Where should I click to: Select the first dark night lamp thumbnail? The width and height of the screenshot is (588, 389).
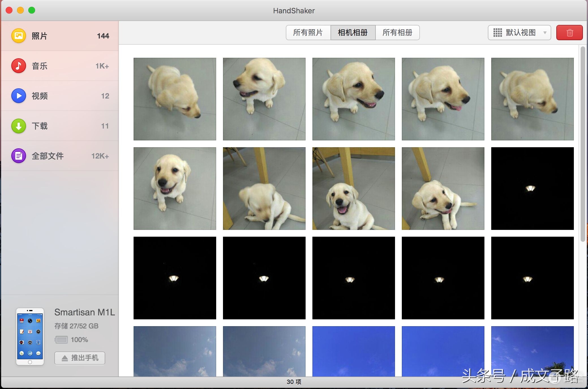point(533,189)
